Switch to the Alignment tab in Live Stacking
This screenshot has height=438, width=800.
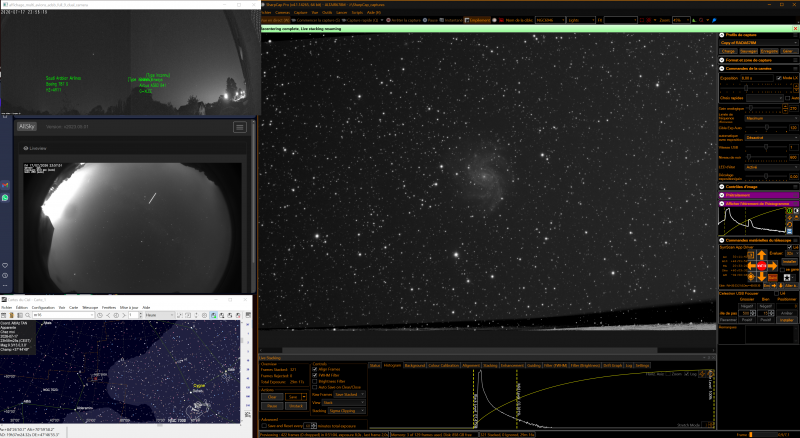click(471, 366)
